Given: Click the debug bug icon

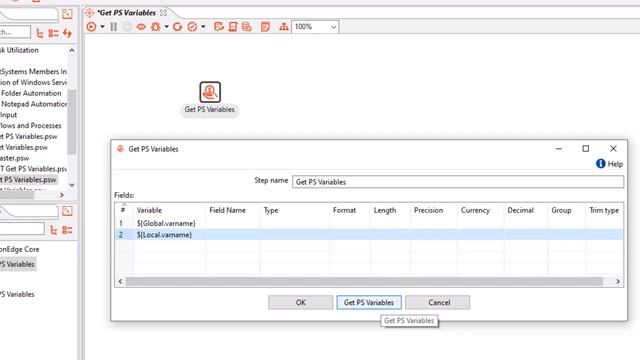Looking at the screenshot, I should pyautogui.click(x=156, y=27).
